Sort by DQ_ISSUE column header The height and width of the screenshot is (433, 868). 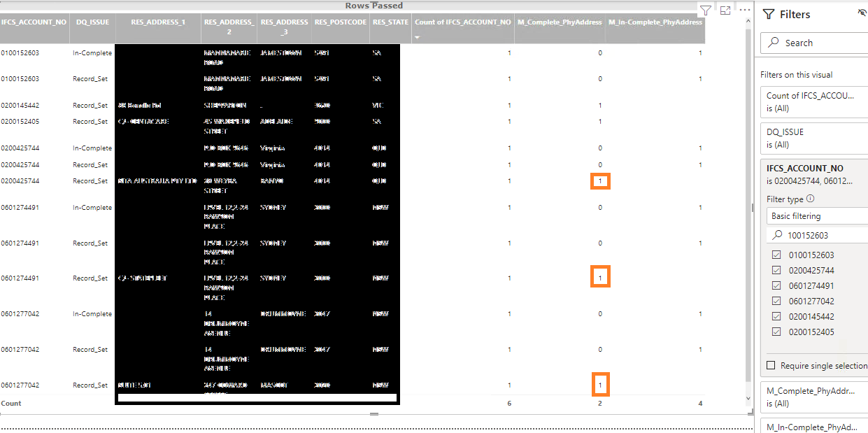coord(92,22)
